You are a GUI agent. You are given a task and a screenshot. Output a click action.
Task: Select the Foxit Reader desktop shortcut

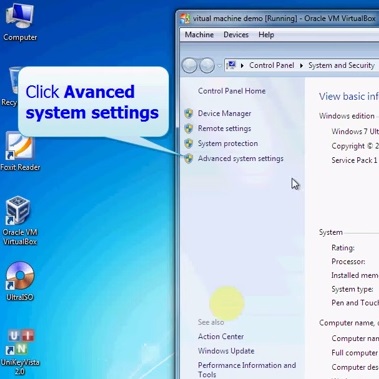[19, 152]
